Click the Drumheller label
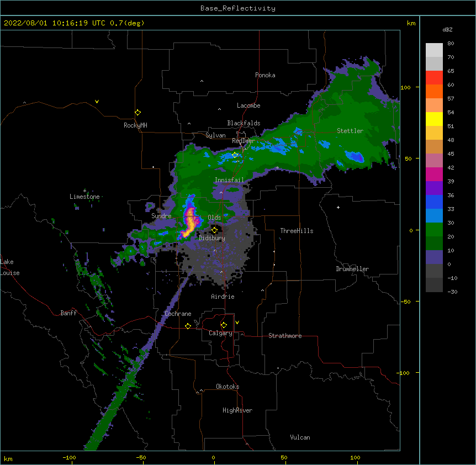Screen dimensions: 476x465 coord(352,269)
